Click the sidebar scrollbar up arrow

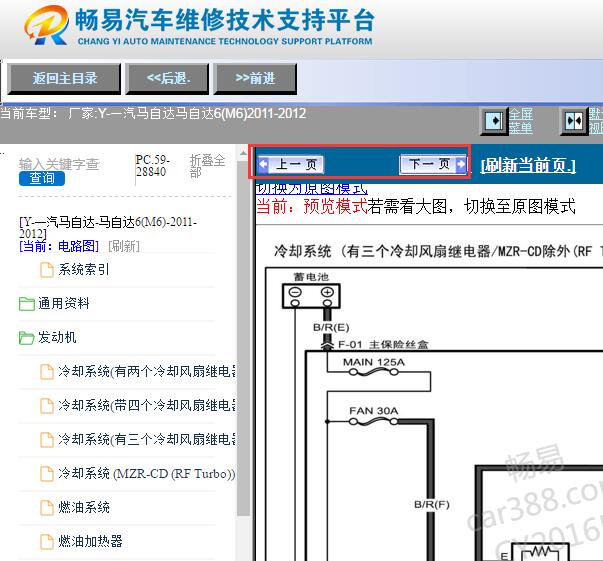243,153
